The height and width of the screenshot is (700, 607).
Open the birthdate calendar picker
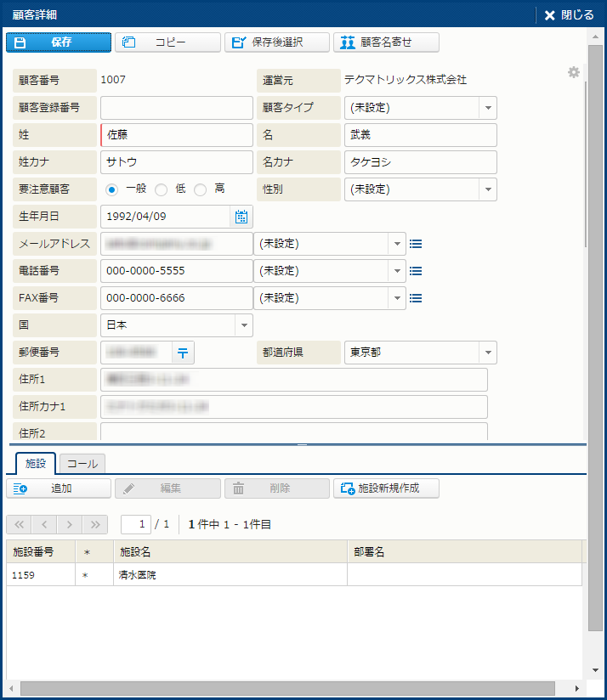[241, 217]
